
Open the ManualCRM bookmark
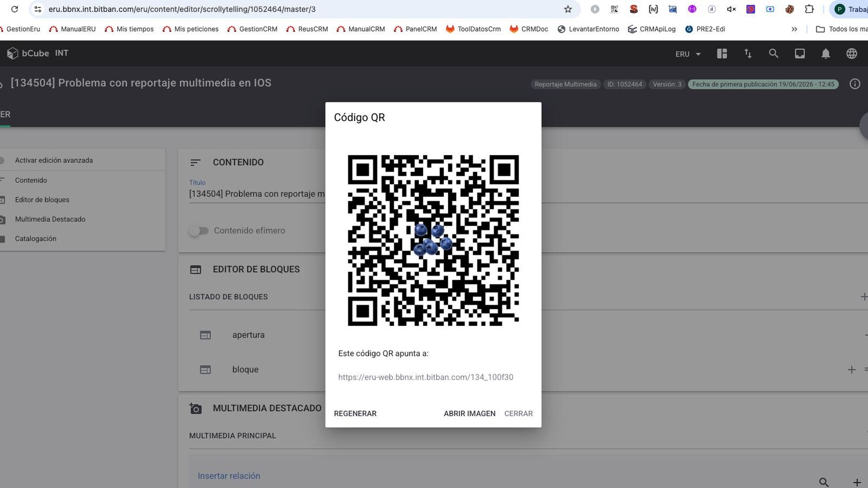tap(360, 29)
